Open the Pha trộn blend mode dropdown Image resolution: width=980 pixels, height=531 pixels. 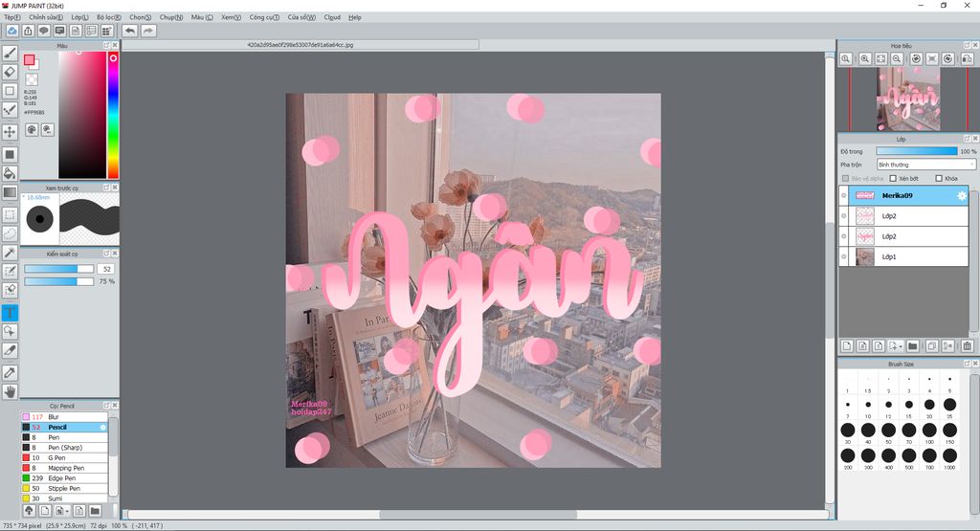pyautogui.click(x=925, y=165)
